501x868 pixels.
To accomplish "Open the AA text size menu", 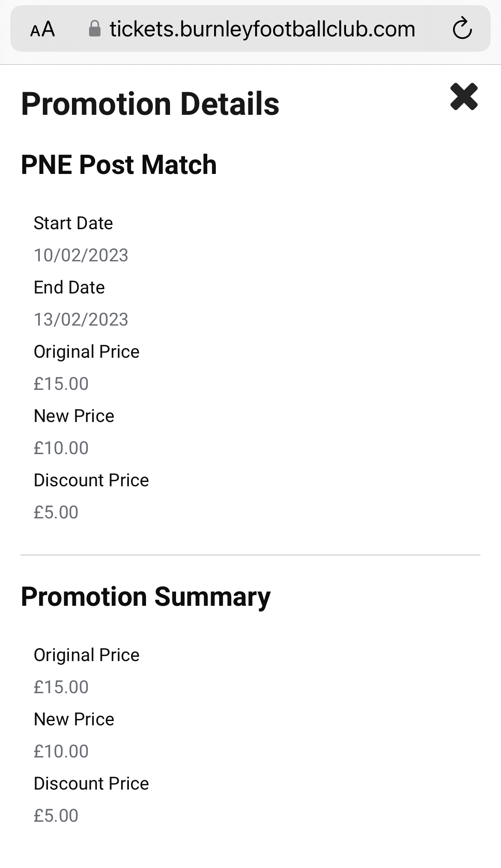I will 42,29.
